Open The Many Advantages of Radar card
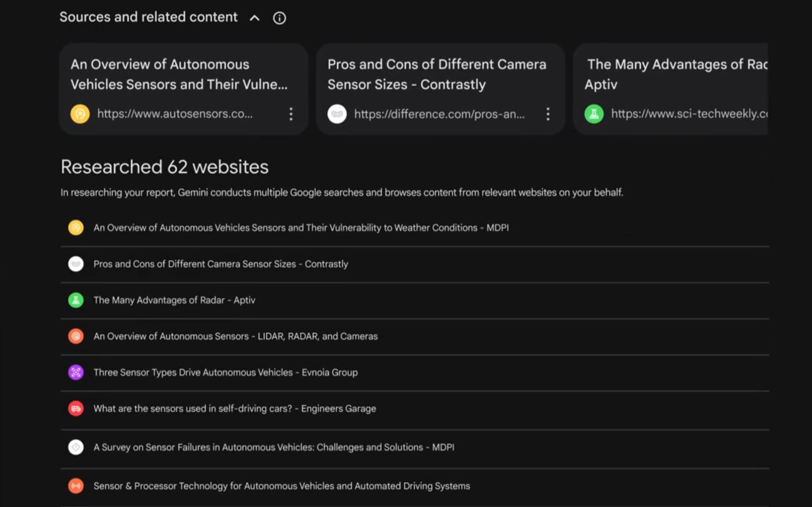This screenshot has height=507, width=812. click(x=671, y=89)
